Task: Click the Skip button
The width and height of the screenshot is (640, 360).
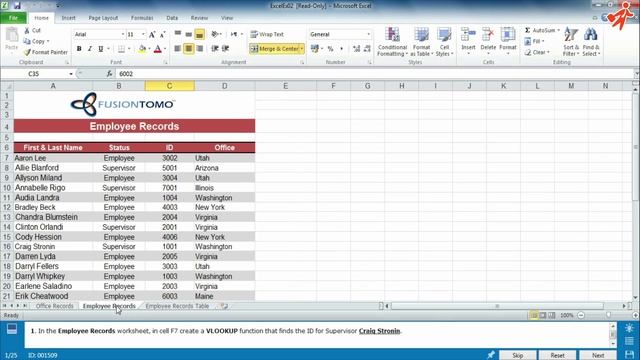Action: tap(517, 355)
